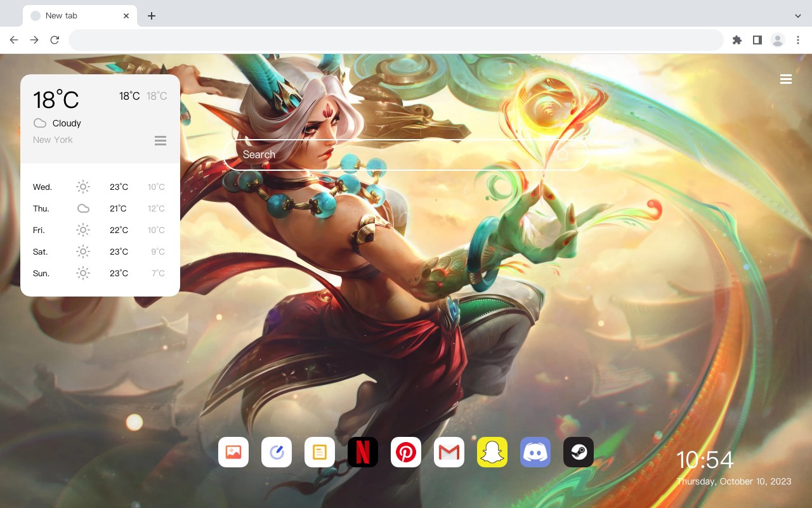The width and height of the screenshot is (812, 508).
Task: Click the date Thursday, October 10, 2023
Action: (x=734, y=481)
